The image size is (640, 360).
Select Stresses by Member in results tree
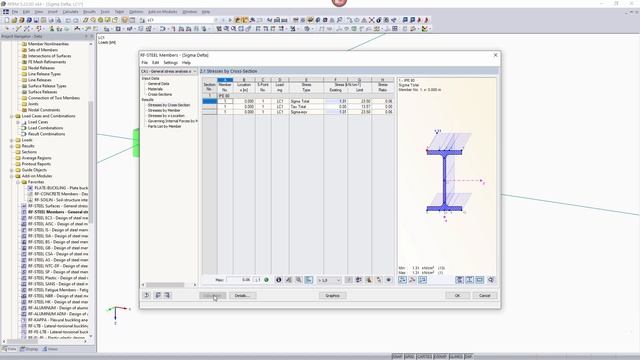(164, 110)
